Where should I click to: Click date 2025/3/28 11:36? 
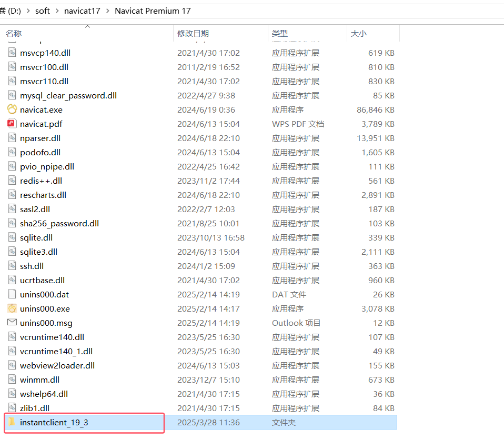209,422
